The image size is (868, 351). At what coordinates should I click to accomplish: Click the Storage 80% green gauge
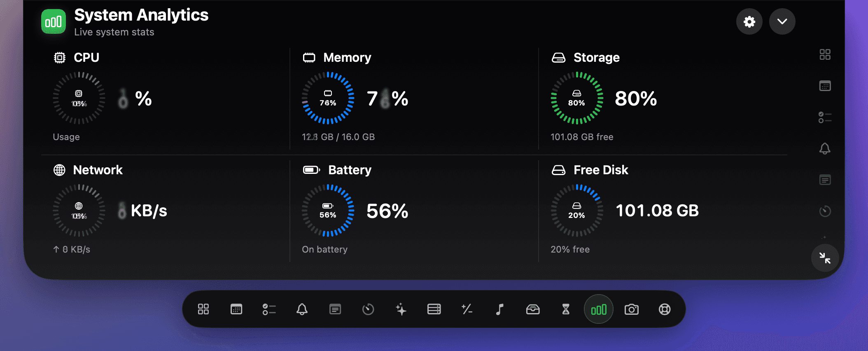[x=576, y=98]
